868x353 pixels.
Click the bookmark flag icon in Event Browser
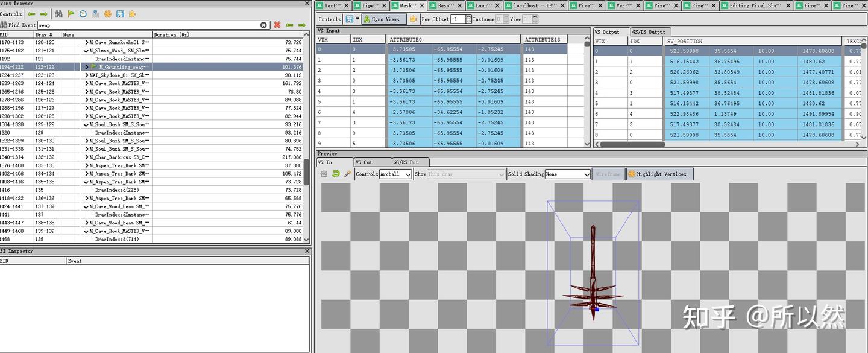click(71, 13)
